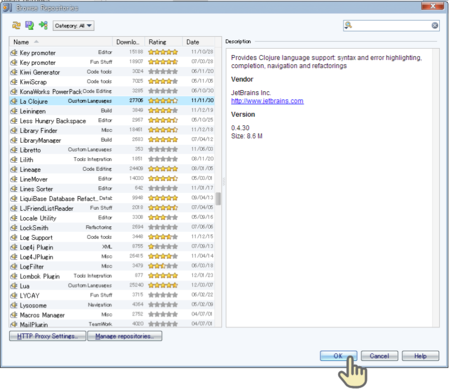Click the plugin icon beside Log Support

tap(14, 237)
